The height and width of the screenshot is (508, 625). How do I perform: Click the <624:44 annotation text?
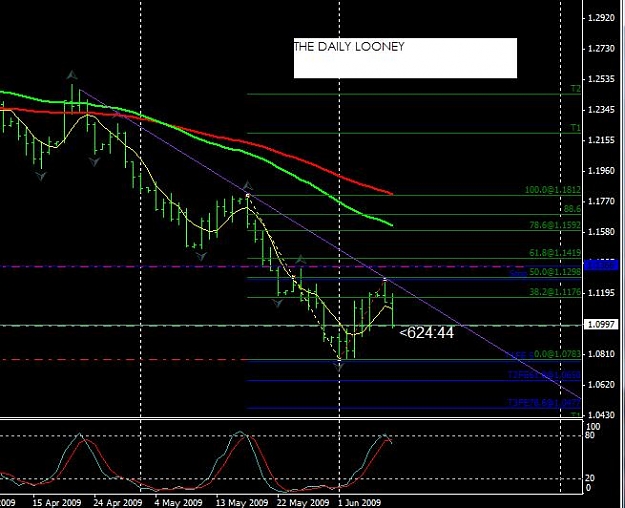[426, 332]
